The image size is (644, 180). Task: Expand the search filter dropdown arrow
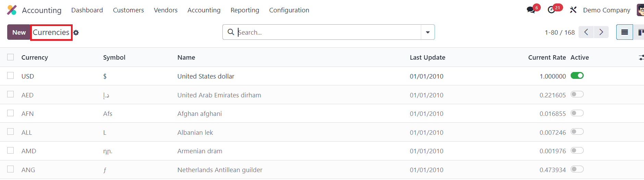point(428,32)
